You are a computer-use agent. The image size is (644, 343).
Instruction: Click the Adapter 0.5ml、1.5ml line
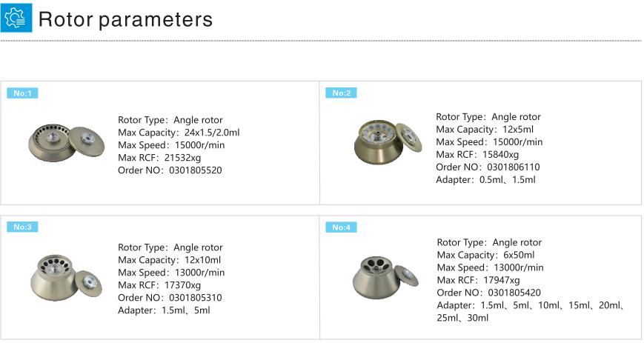(x=486, y=179)
